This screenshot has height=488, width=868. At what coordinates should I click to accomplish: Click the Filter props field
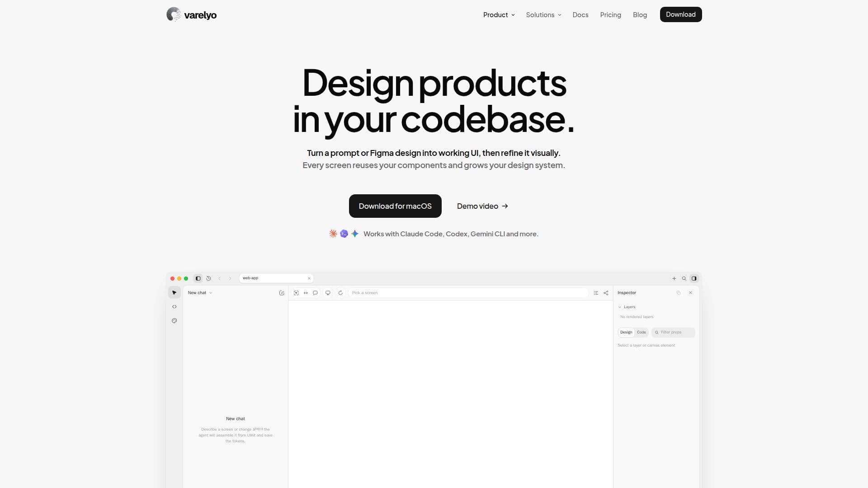tap(673, 332)
